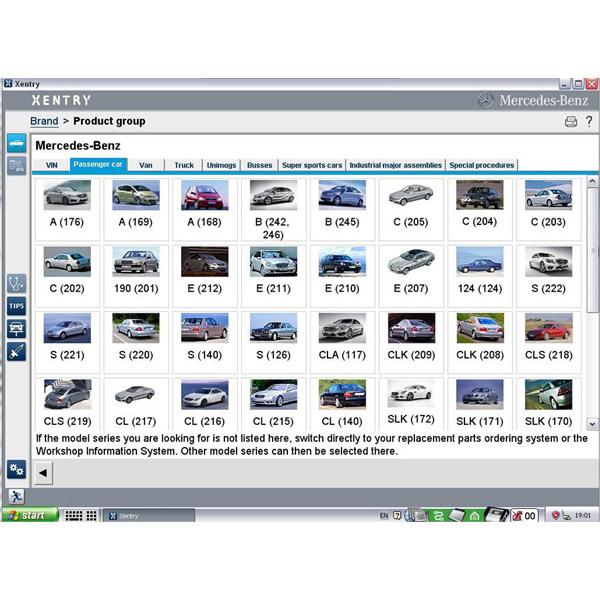This screenshot has width=600, height=600.
Task: Select the vehicle car icon in sidebar
Action: click(x=16, y=143)
